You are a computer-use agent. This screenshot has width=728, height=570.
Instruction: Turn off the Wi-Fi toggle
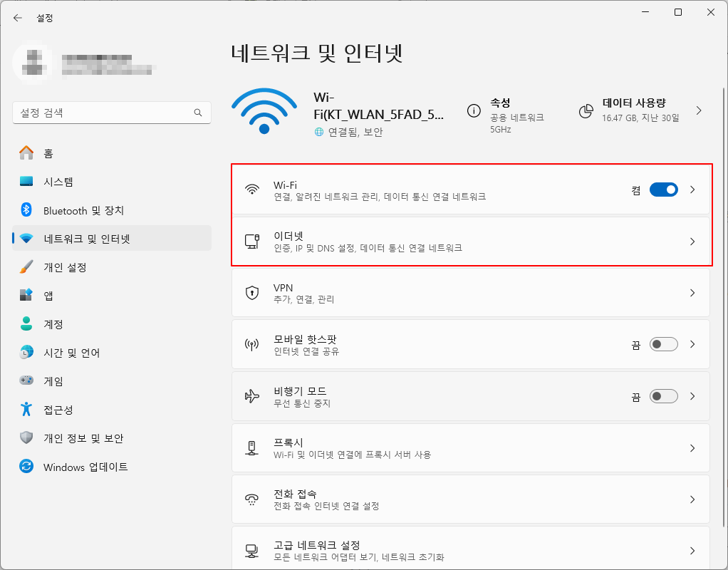point(664,189)
